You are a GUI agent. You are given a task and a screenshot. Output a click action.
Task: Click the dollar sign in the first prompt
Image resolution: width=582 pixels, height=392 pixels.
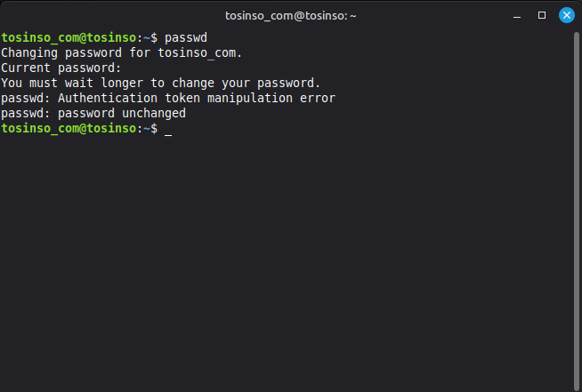pos(154,38)
